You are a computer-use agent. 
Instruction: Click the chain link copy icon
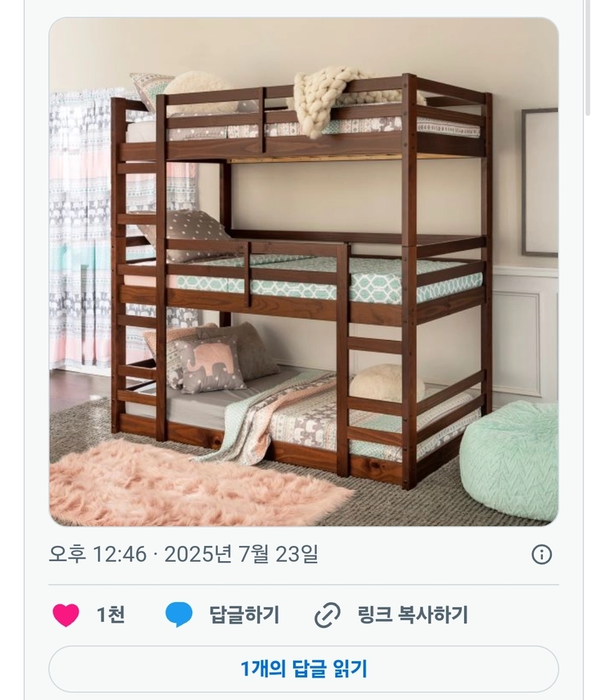(x=327, y=615)
